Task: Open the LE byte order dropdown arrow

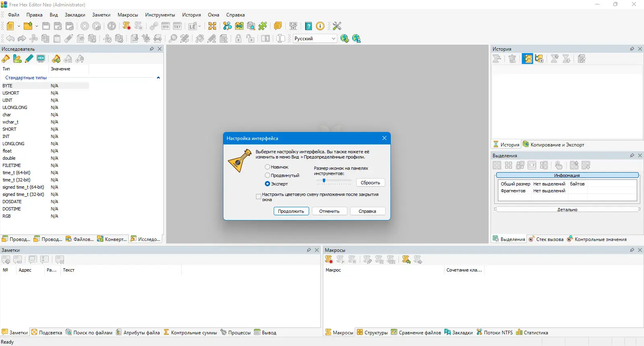Action: [200, 26]
